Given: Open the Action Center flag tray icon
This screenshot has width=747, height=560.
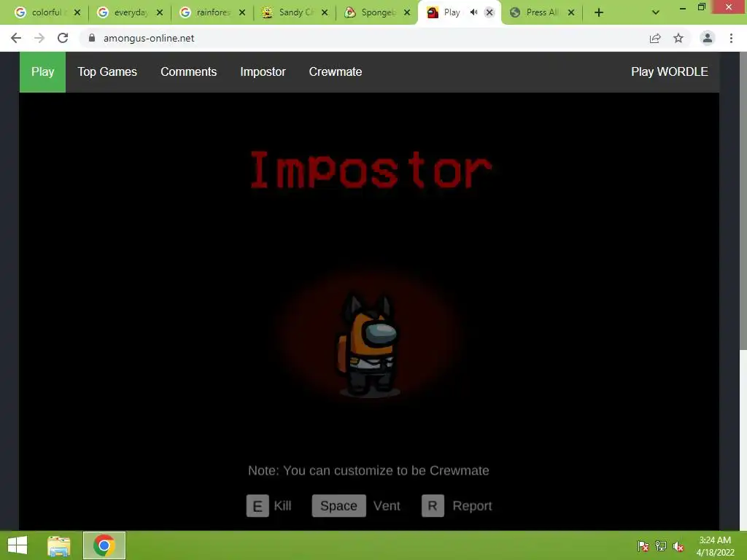Looking at the screenshot, I should point(643,546).
